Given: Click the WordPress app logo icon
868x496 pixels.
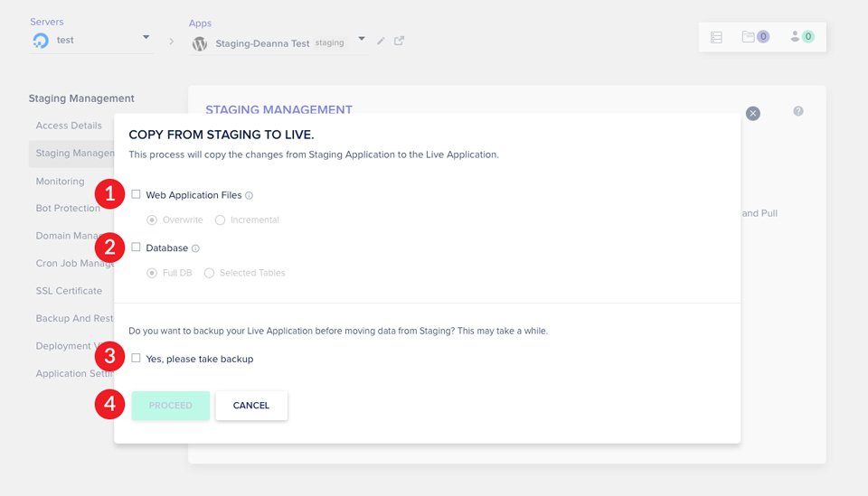Looking at the screenshot, I should [x=199, y=43].
